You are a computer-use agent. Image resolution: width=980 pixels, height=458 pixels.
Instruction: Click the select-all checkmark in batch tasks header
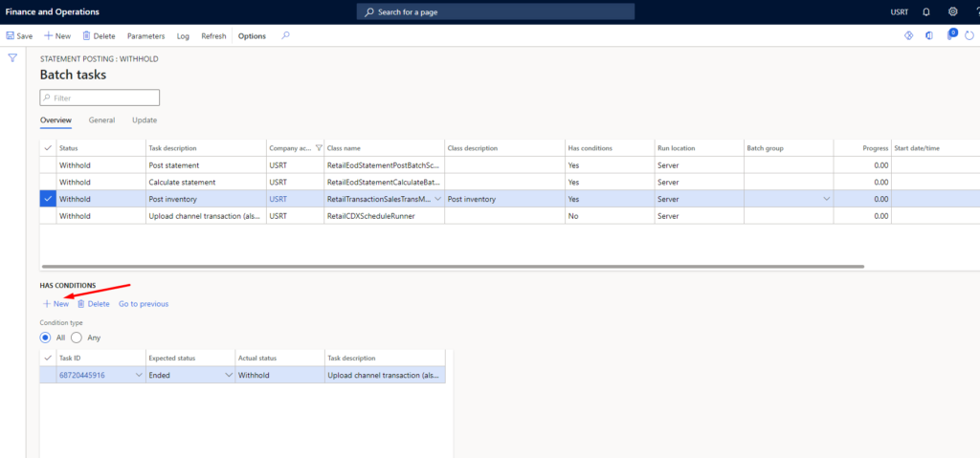[48, 148]
